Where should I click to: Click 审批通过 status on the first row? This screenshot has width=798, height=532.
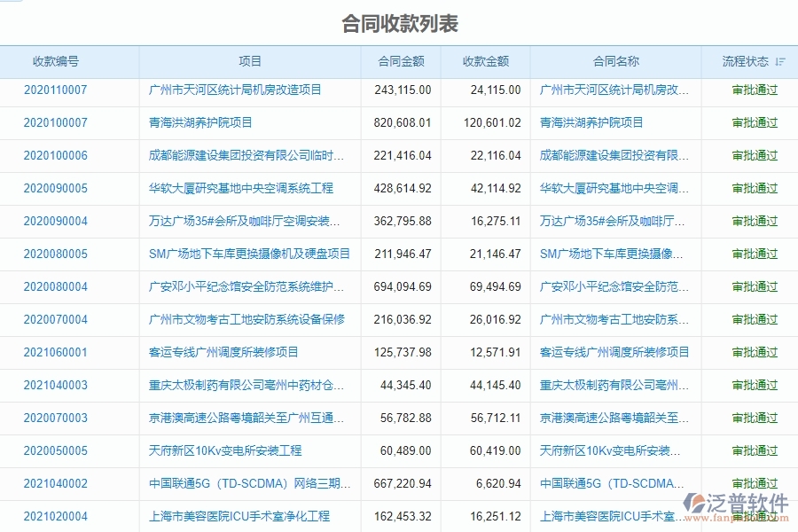click(x=753, y=90)
